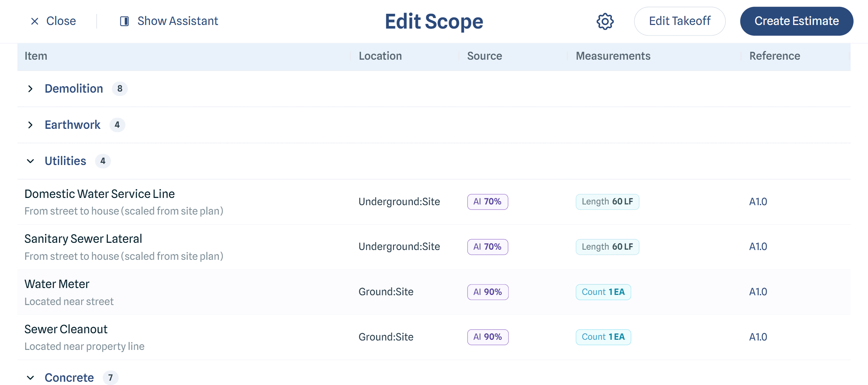Click the Measurements column header
Viewport: 868px width, 385px height.
(x=613, y=56)
